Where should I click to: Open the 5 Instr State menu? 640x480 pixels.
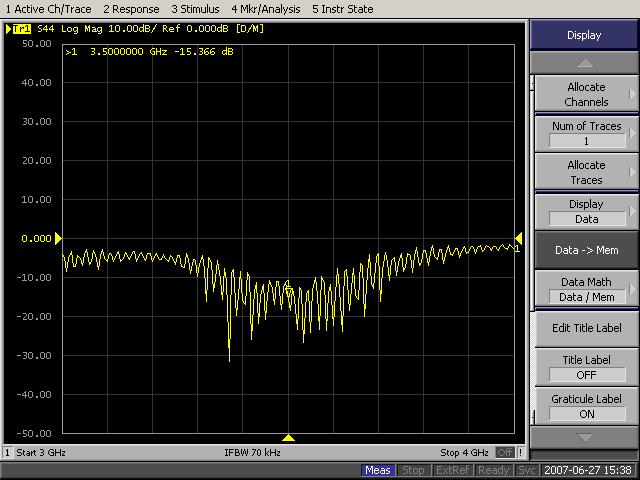[342, 9]
